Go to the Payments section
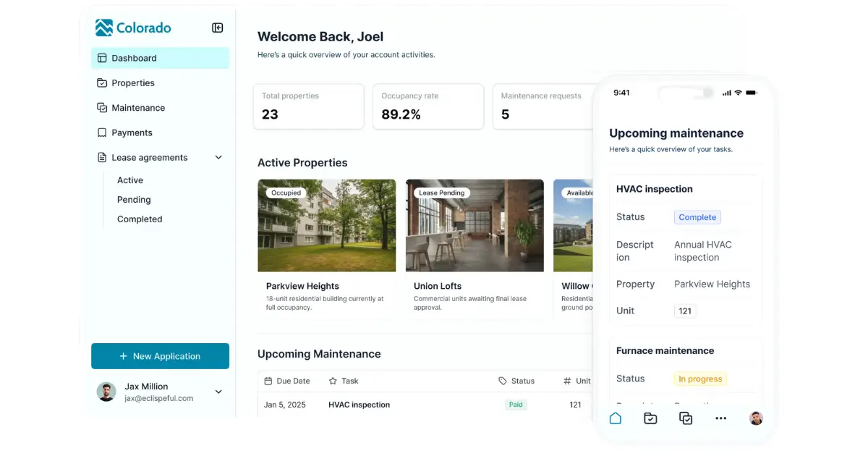Viewport: 868px width, 456px height. click(x=132, y=132)
